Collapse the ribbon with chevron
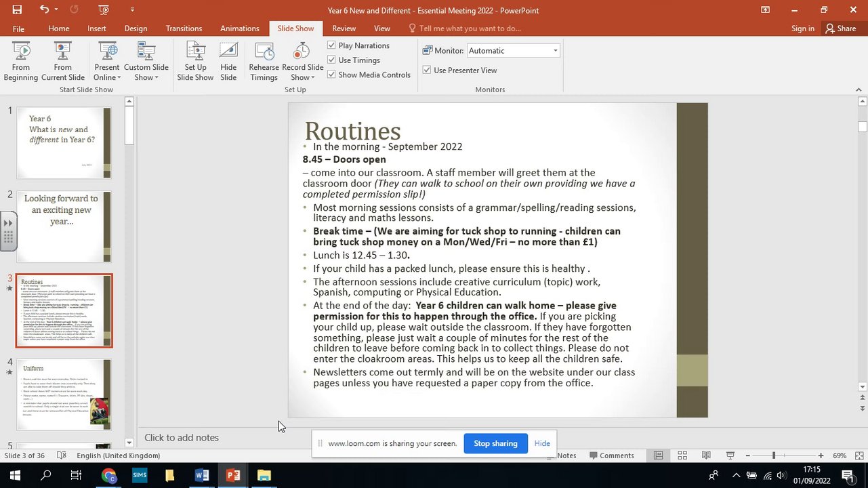Image resolution: width=868 pixels, height=488 pixels. [x=859, y=89]
